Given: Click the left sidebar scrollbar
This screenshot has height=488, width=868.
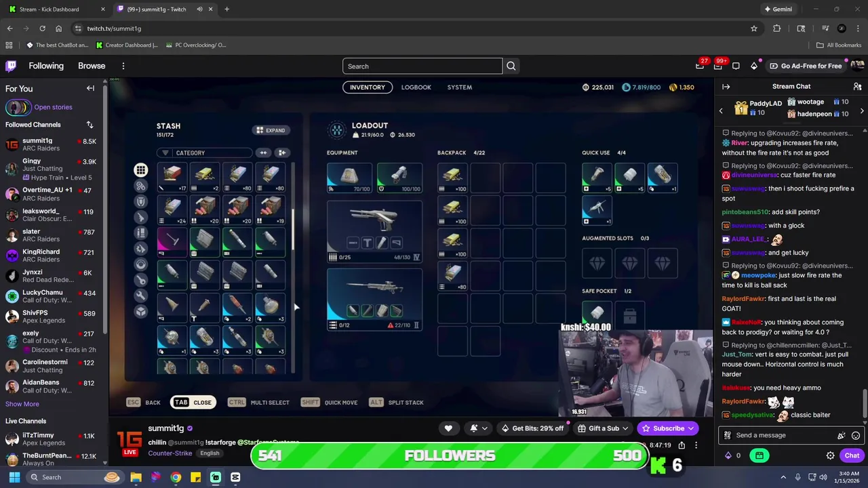Looking at the screenshot, I should (104, 210).
